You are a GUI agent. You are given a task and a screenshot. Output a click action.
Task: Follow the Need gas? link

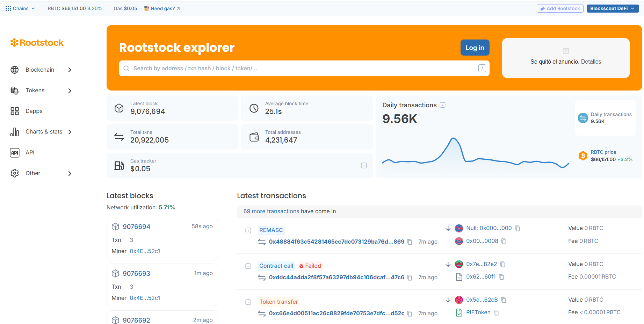coord(162,8)
